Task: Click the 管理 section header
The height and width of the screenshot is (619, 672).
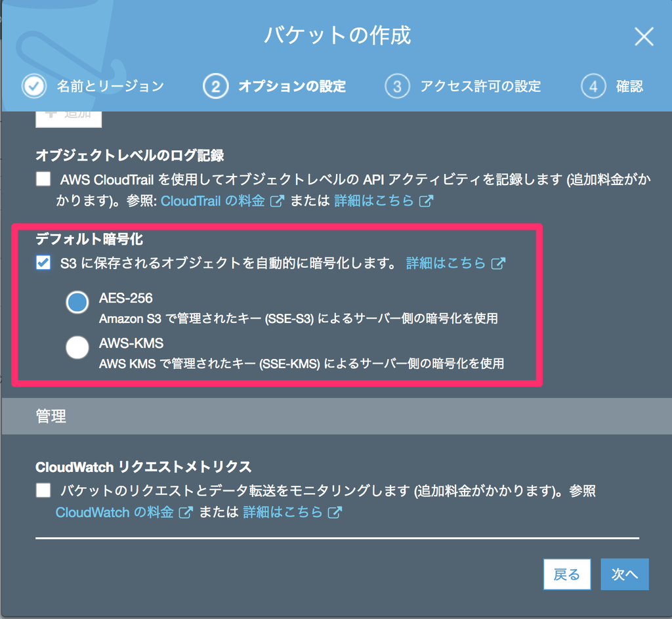Action: pos(336,416)
